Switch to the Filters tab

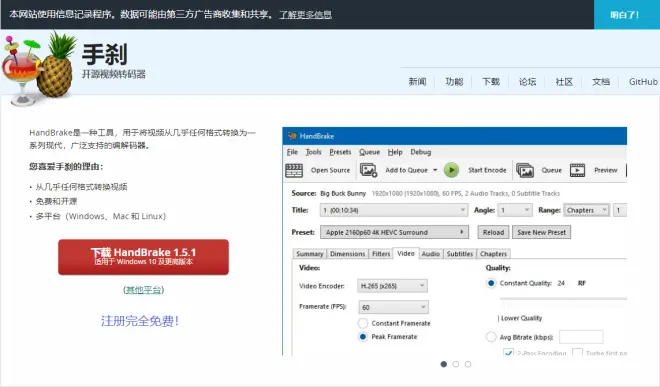(x=381, y=254)
